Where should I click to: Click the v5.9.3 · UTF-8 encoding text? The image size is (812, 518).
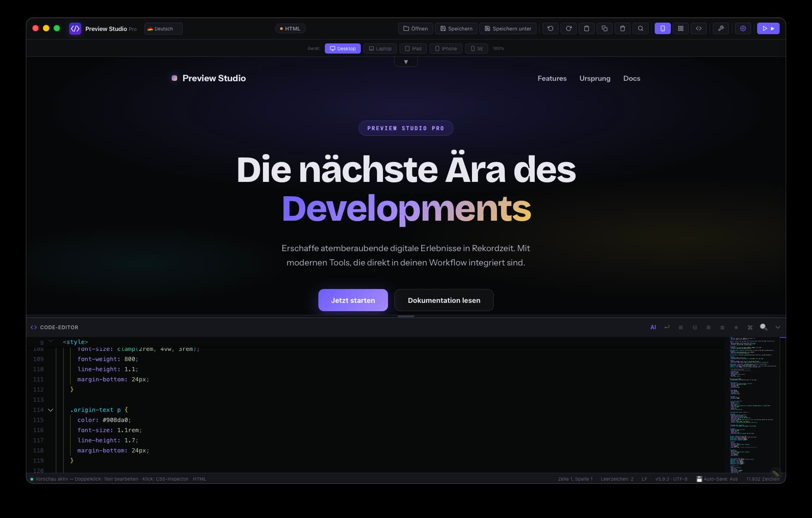671,479
